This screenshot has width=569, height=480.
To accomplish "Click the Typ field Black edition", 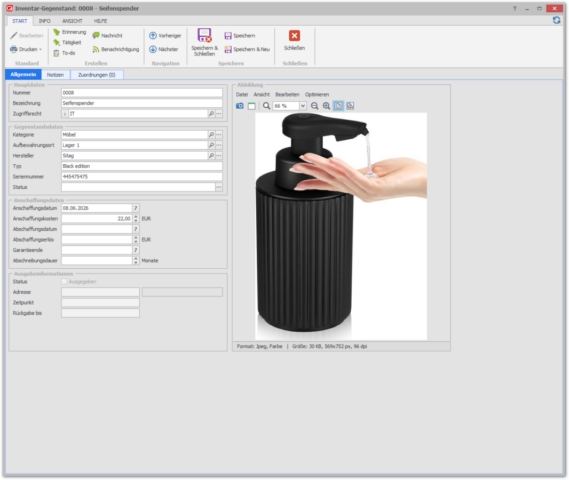I will (x=142, y=166).
